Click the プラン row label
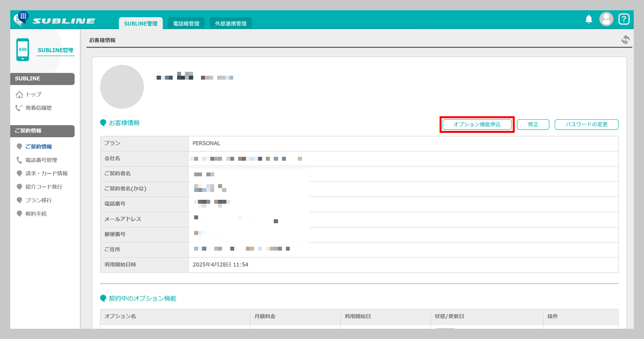 pyautogui.click(x=112, y=144)
